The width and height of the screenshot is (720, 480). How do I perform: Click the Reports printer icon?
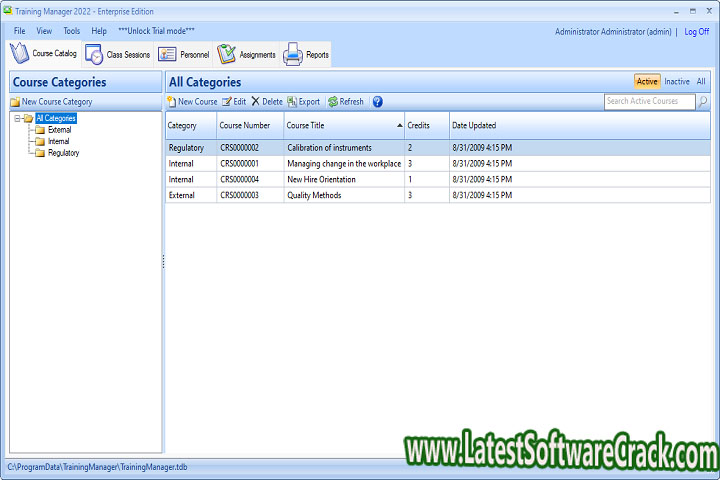point(293,54)
